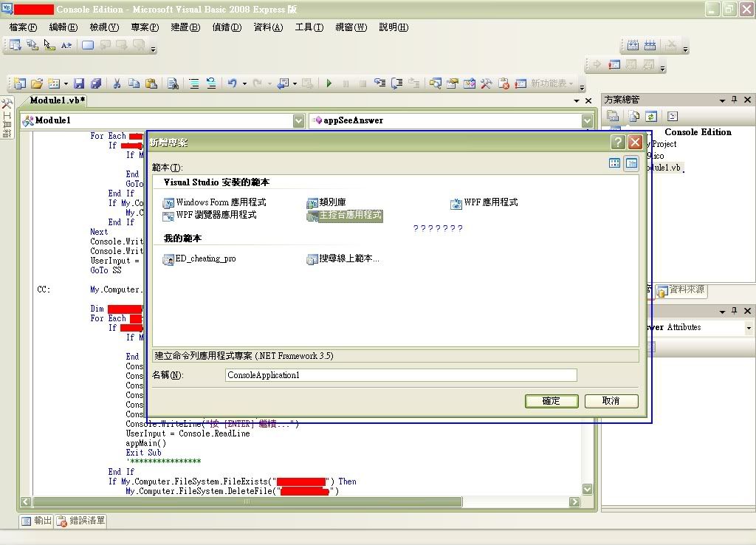Open the active files list dropdown arrow
The width and height of the screenshot is (756, 545).
point(577,100)
